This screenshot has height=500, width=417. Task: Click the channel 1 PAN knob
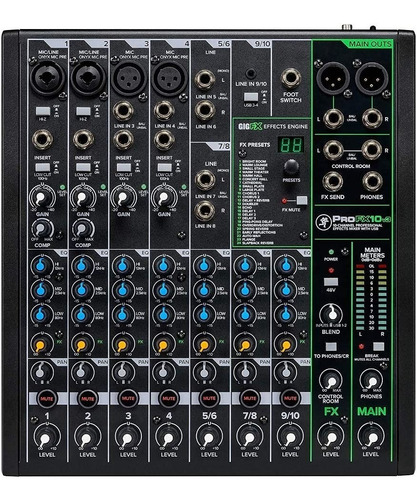(x=41, y=372)
